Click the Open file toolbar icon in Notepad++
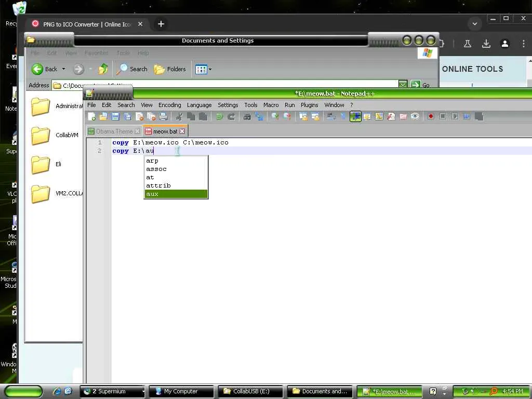Screen dimensions: 532x399 [103, 117]
